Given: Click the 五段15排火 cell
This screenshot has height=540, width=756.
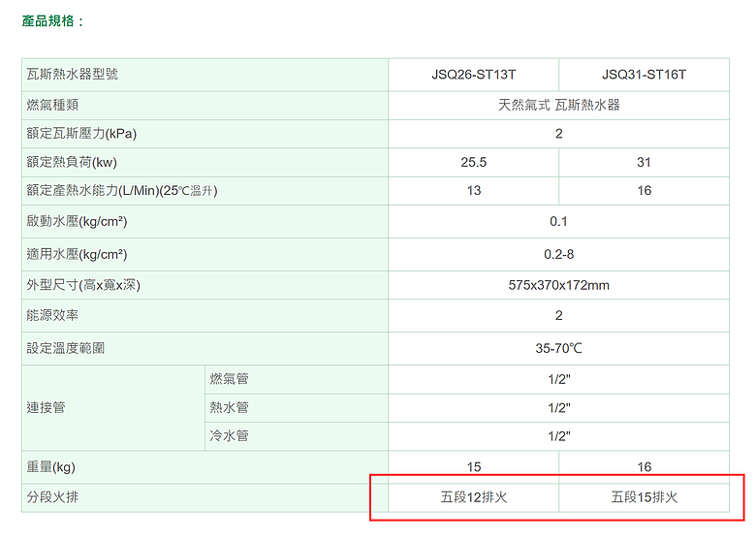Looking at the screenshot, I should (644, 497).
